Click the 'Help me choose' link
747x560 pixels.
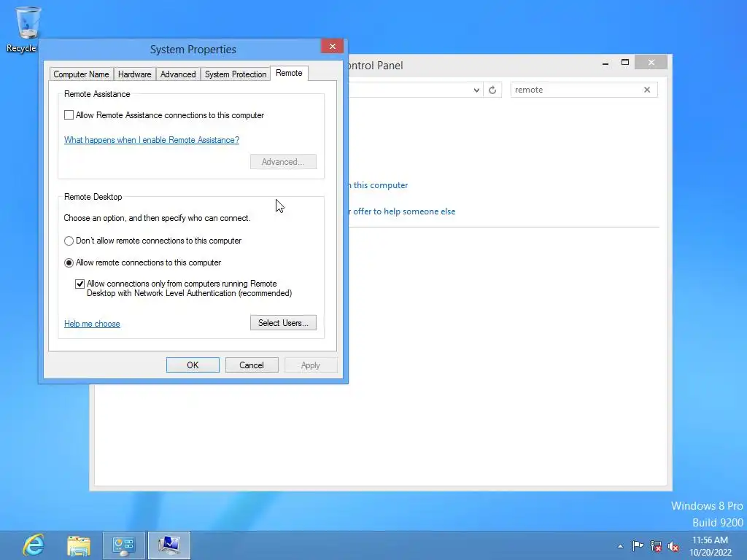click(x=92, y=324)
